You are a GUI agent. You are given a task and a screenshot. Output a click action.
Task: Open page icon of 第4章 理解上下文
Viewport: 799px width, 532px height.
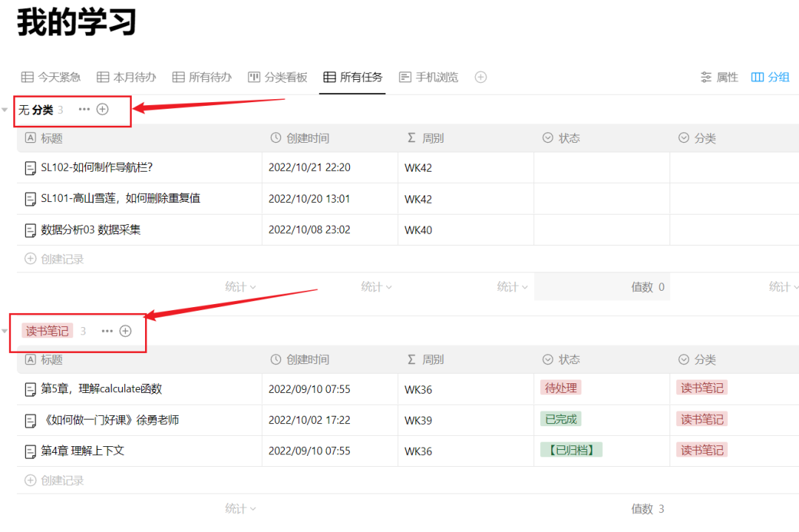[x=30, y=451]
